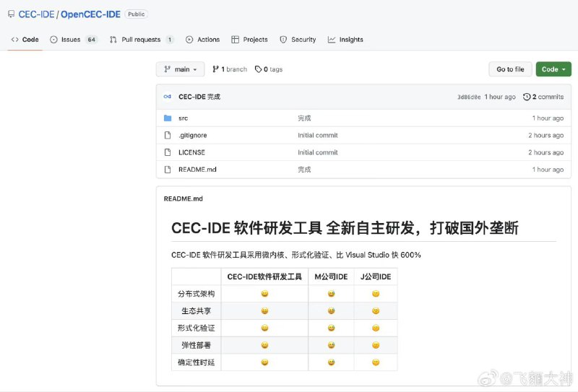Expand the main branch dropdown

pyautogui.click(x=180, y=69)
